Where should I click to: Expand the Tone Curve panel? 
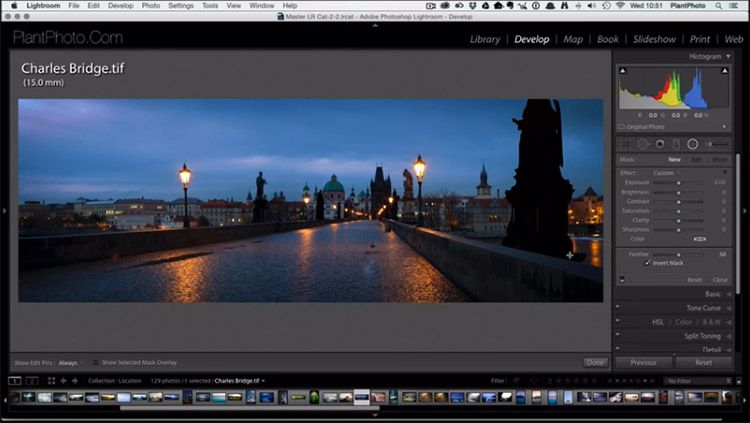coord(702,308)
